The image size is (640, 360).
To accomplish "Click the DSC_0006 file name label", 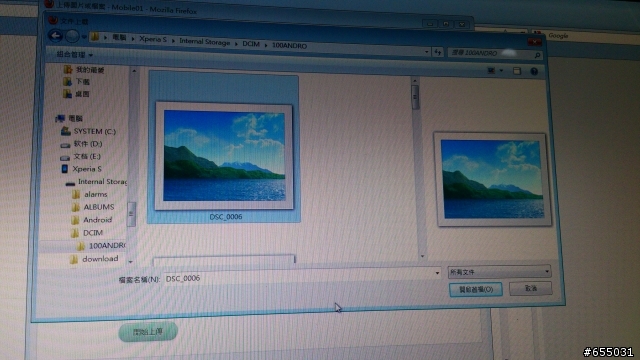I will (226, 217).
